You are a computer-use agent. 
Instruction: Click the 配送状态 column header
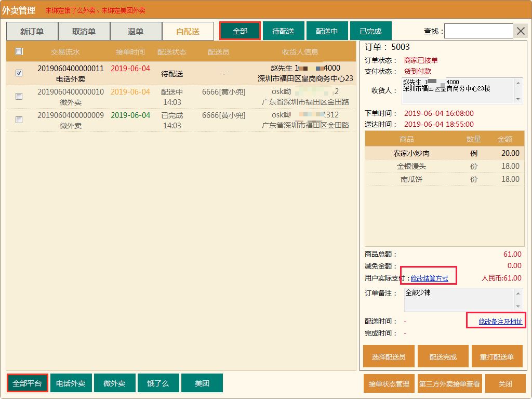(x=172, y=52)
